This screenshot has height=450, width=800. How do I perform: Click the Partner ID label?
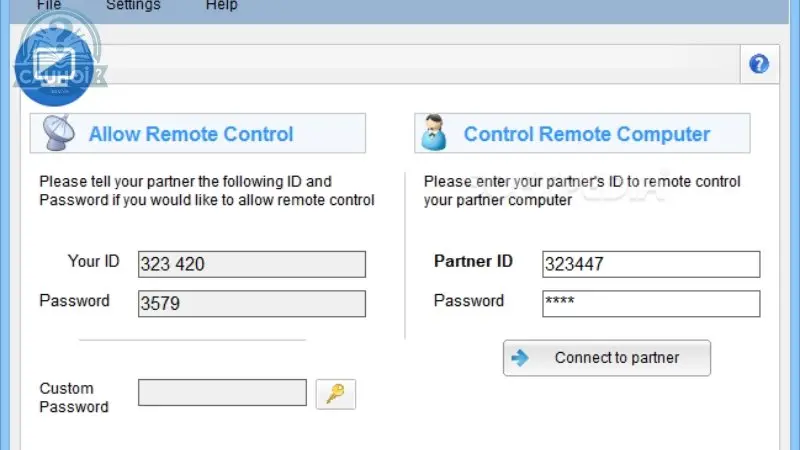(x=473, y=261)
